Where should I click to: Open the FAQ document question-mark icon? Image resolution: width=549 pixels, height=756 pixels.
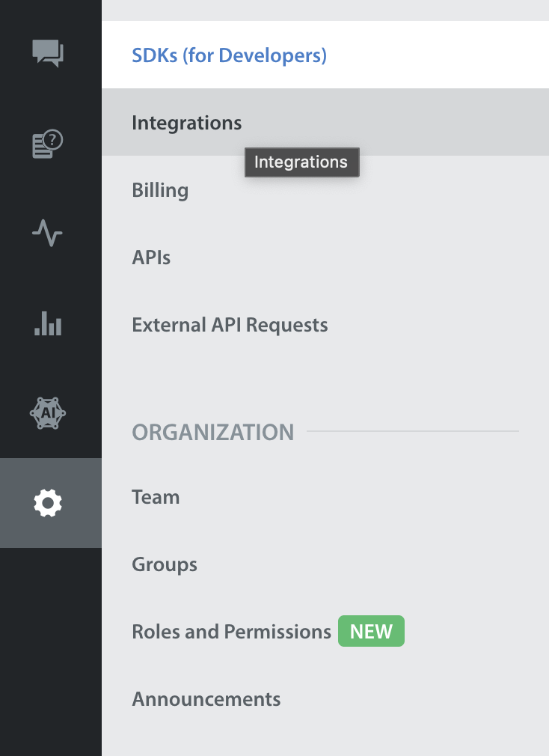(x=48, y=144)
